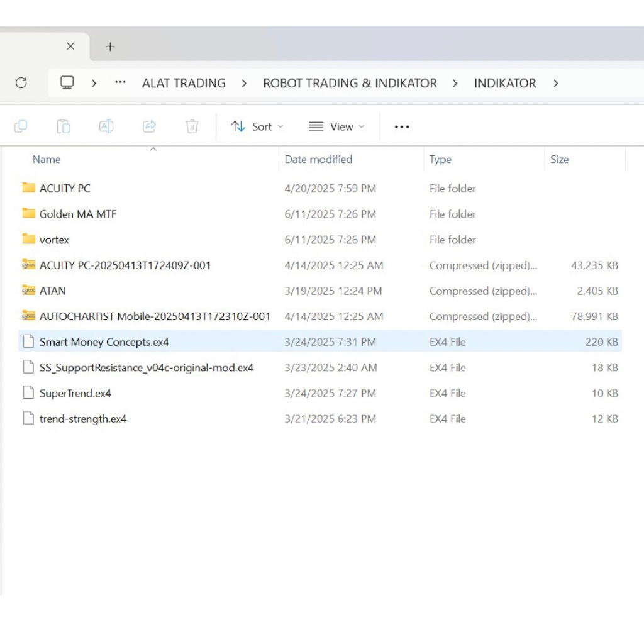The image size is (644, 644).
Task: Click the 220 KB size value
Action: [602, 342]
